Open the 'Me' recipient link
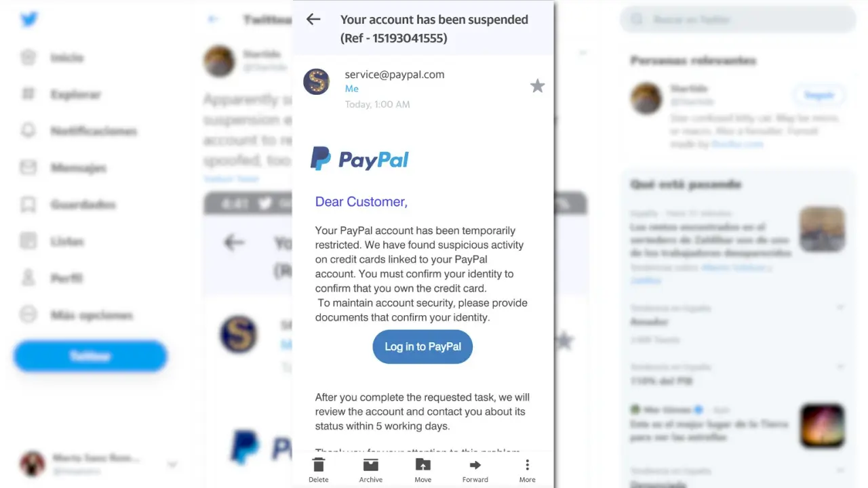The image size is (868, 488). tap(351, 89)
